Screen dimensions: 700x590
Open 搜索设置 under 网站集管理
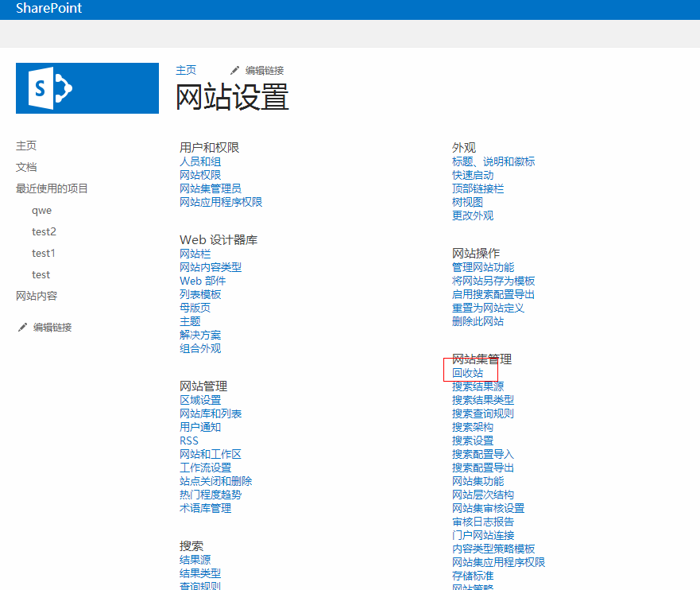coord(473,441)
